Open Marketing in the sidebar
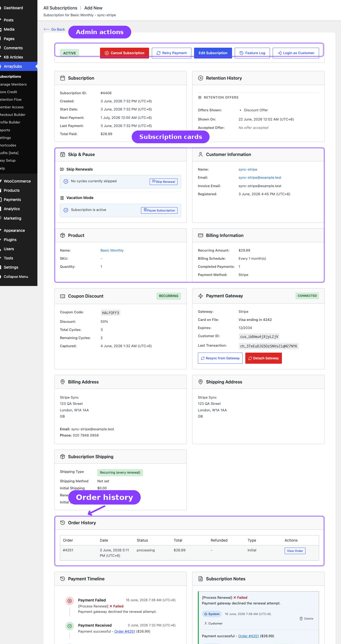 pyautogui.click(x=19, y=218)
